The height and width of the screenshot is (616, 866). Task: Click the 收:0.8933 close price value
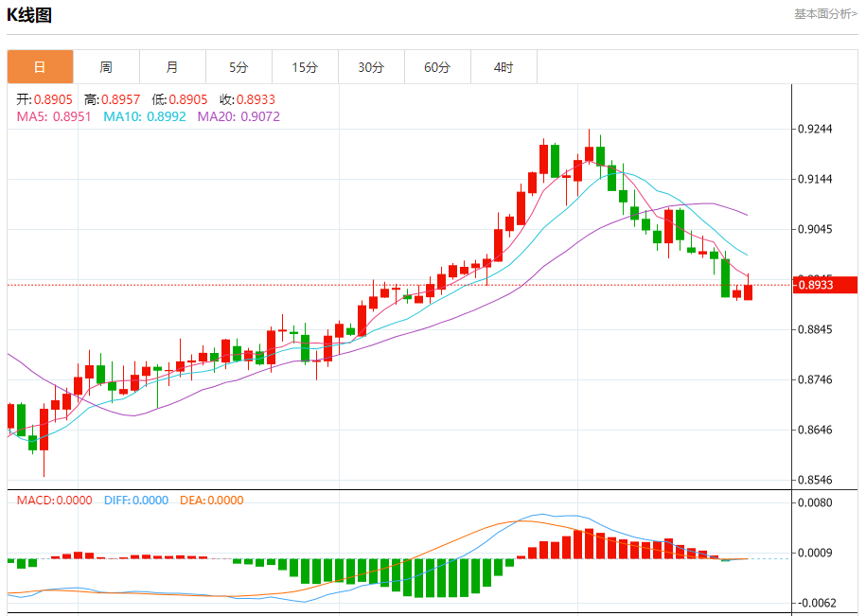point(247,99)
